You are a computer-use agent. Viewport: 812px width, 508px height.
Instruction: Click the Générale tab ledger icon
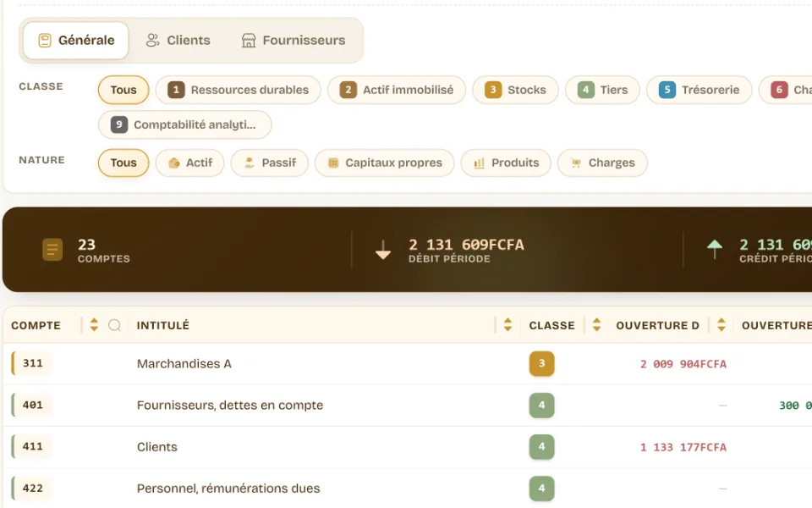click(x=45, y=41)
